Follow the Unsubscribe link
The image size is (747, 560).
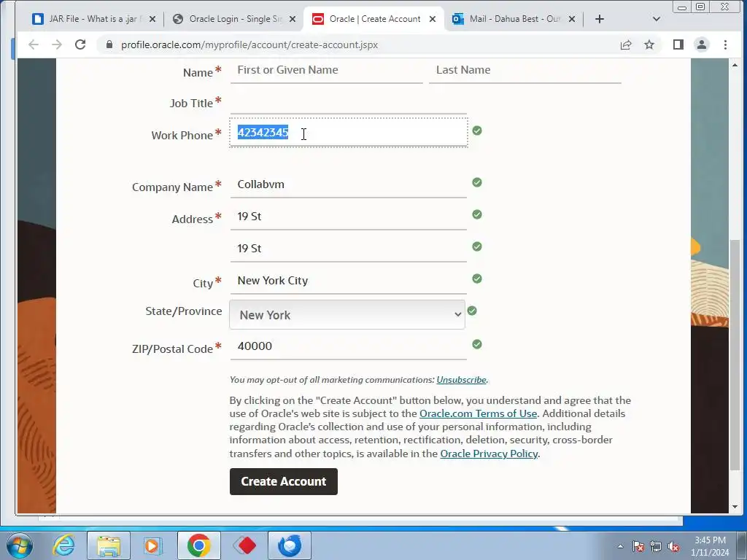click(461, 380)
